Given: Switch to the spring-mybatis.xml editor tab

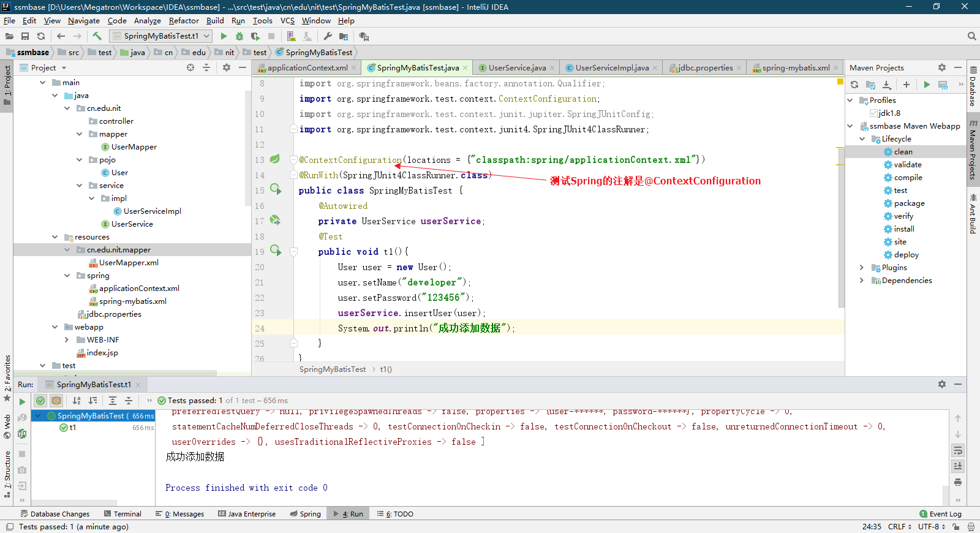Looking at the screenshot, I should [x=796, y=67].
